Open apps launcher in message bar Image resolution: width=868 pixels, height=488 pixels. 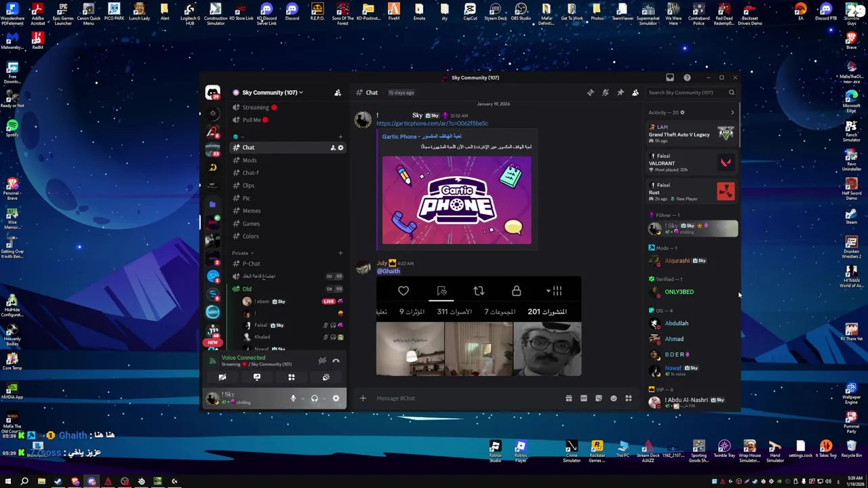click(x=629, y=399)
